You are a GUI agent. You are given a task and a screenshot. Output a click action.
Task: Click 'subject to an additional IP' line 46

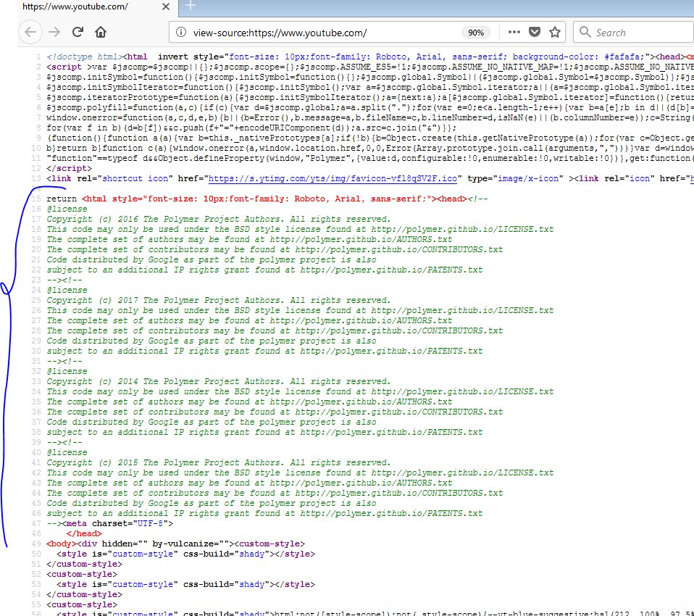[264, 513]
